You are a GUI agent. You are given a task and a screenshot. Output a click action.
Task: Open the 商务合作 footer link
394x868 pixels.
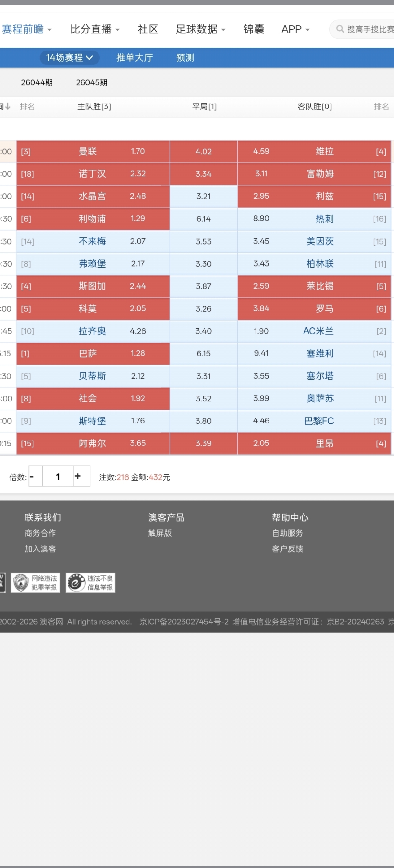point(40,533)
